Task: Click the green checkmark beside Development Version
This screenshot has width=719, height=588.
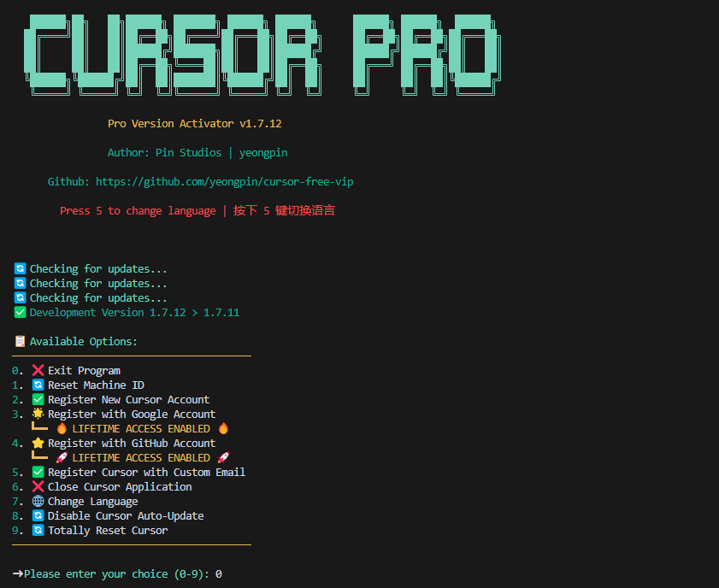Action: (x=20, y=313)
